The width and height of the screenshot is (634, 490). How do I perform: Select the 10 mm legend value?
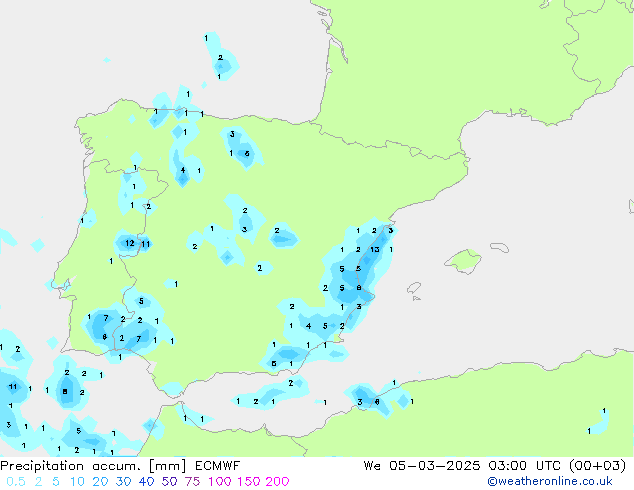pyautogui.click(x=77, y=482)
